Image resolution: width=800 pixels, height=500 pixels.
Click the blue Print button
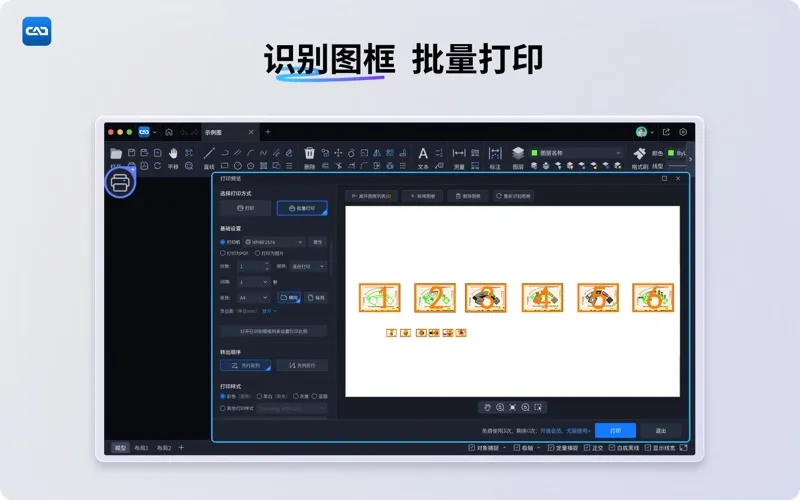pyautogui.click(x=615, y=431)
